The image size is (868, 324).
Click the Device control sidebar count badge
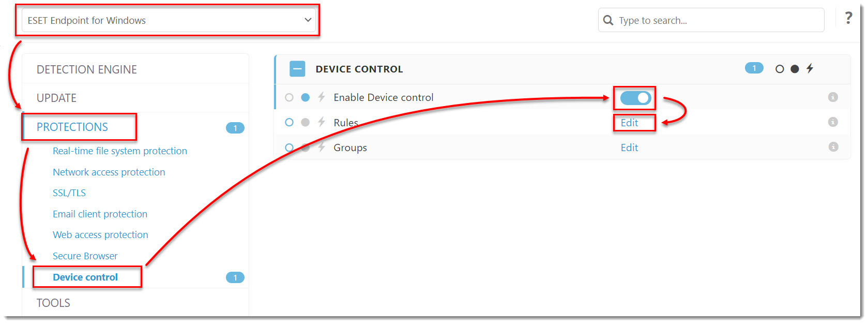tap(235, 277)
